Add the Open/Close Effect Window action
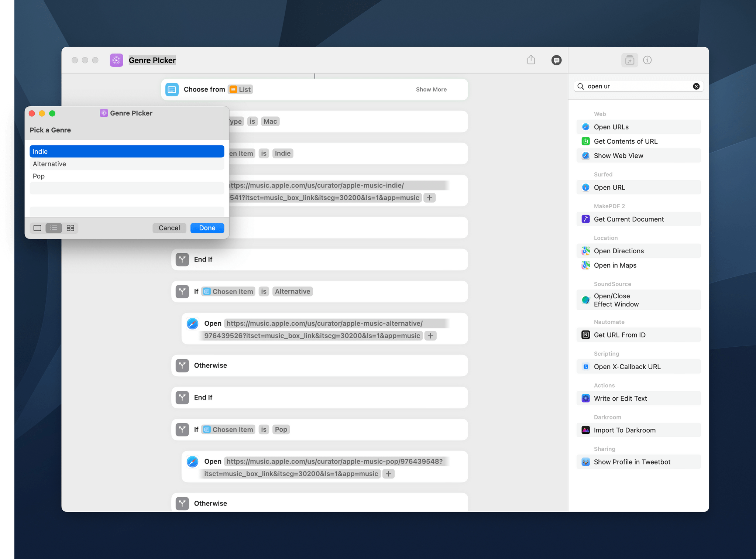 [x=639, y=300]
